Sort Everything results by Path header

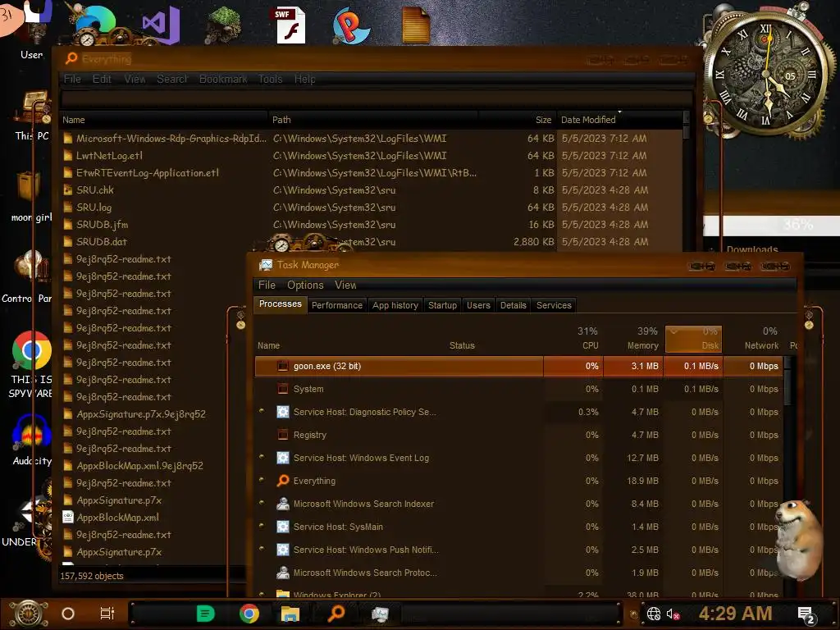tap(373, 120)
